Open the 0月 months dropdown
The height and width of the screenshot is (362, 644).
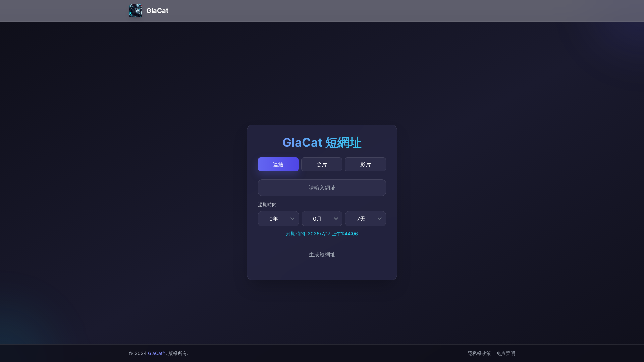322,219
